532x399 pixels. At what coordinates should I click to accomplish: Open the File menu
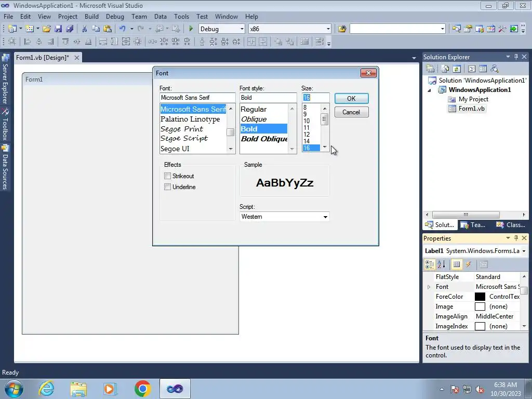click(8, 16)
